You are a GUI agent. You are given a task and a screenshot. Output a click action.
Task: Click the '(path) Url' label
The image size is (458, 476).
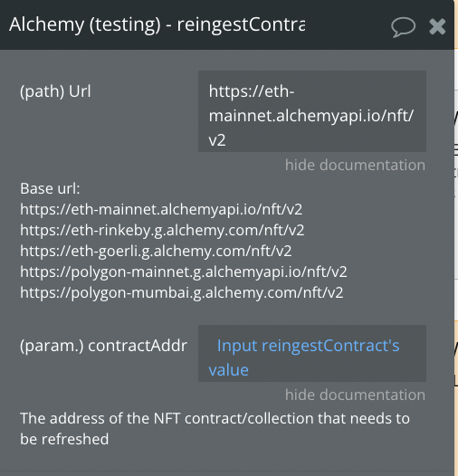pos(55,91)
